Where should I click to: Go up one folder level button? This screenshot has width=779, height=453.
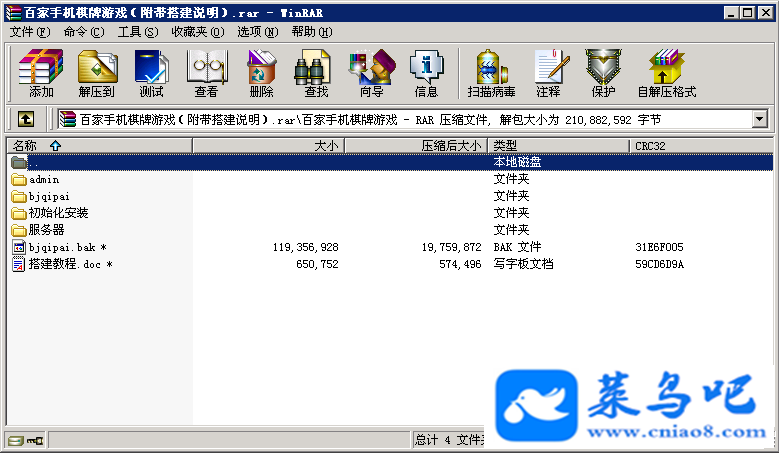(x=26, y=119)
